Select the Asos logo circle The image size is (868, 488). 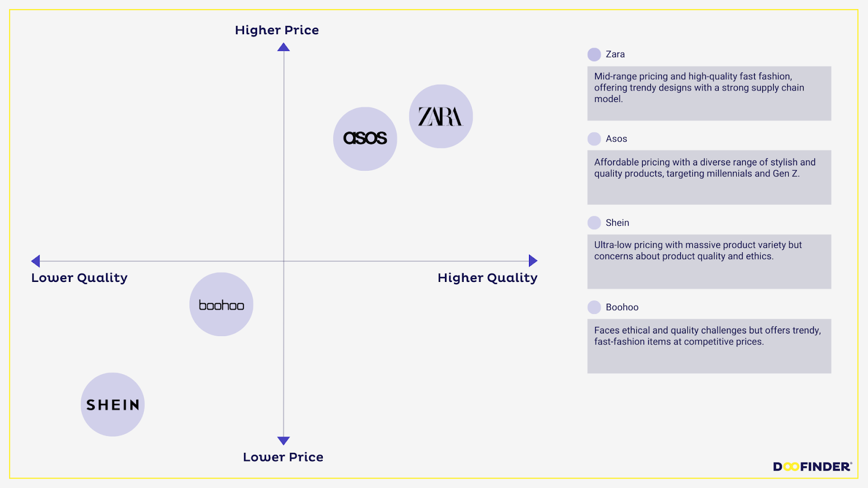click(365, 139)
